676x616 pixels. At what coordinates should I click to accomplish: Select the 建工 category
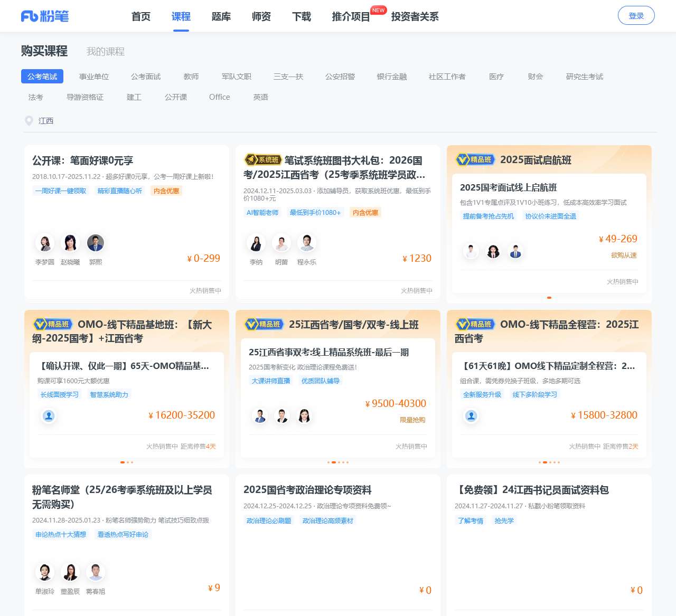coord(134,97)
